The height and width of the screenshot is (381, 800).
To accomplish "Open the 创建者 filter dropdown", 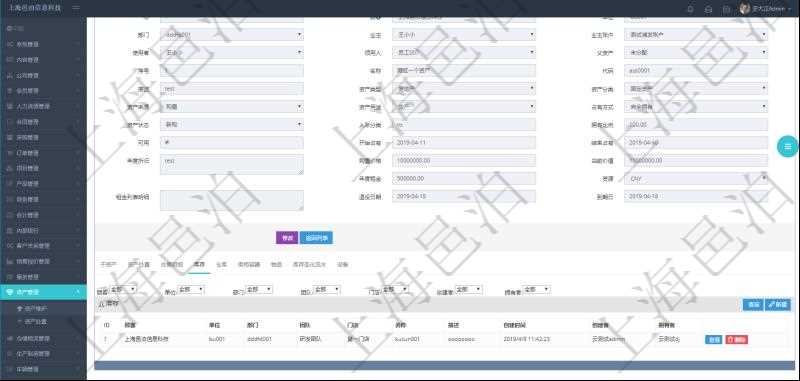I will [468, 289].
